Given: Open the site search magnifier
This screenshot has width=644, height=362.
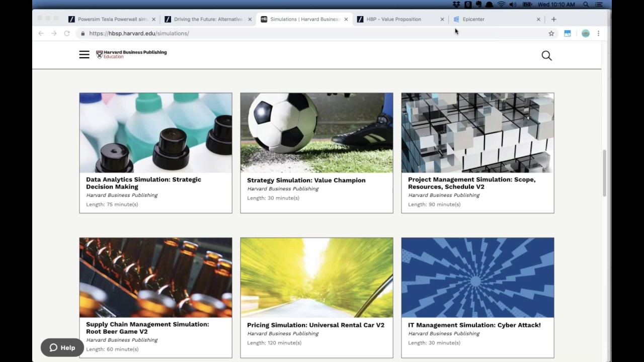Looking at the screenshot, I should 546,56.
